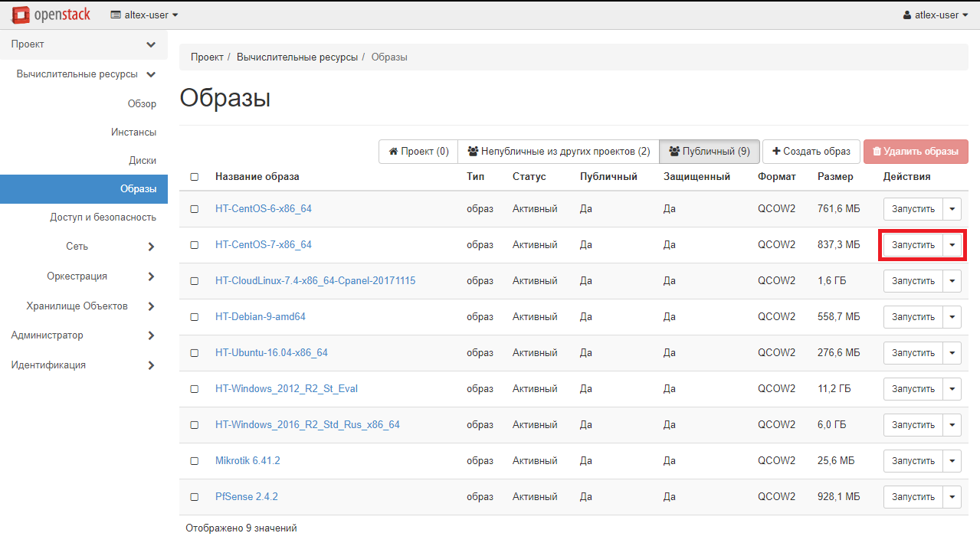980x556 pixels.
Task: Expand the Хранилище Объектов section
Action: tap(84, 306)
